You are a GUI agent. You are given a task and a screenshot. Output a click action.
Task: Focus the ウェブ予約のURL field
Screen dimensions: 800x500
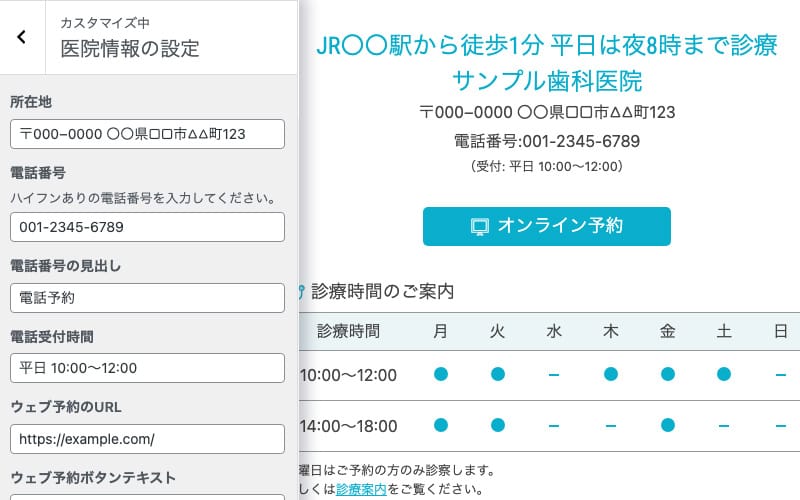147,438
